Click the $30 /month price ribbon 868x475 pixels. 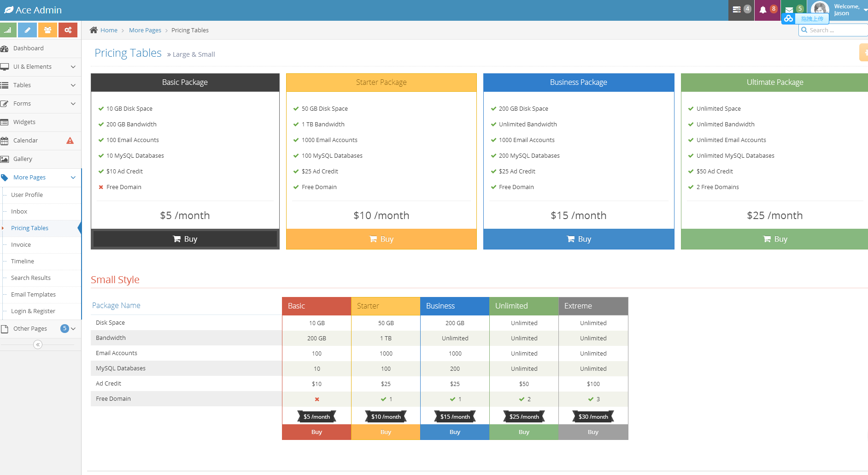(x=593, y=417)
